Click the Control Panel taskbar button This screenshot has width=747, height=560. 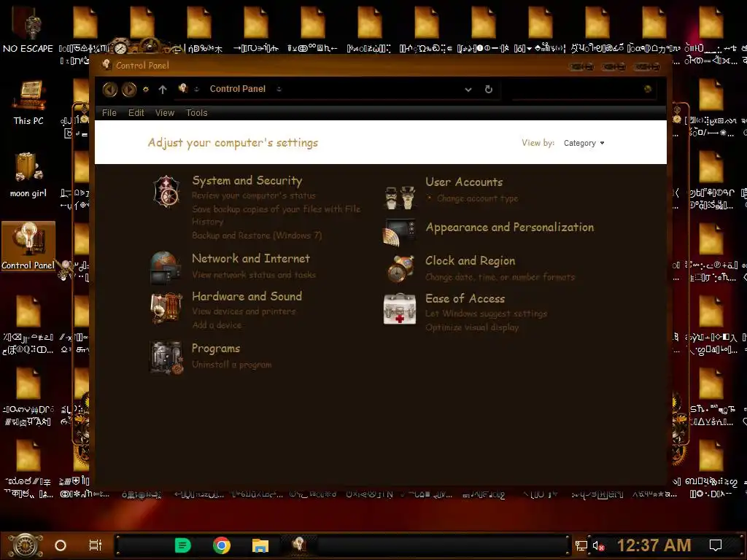pos(298,545)
